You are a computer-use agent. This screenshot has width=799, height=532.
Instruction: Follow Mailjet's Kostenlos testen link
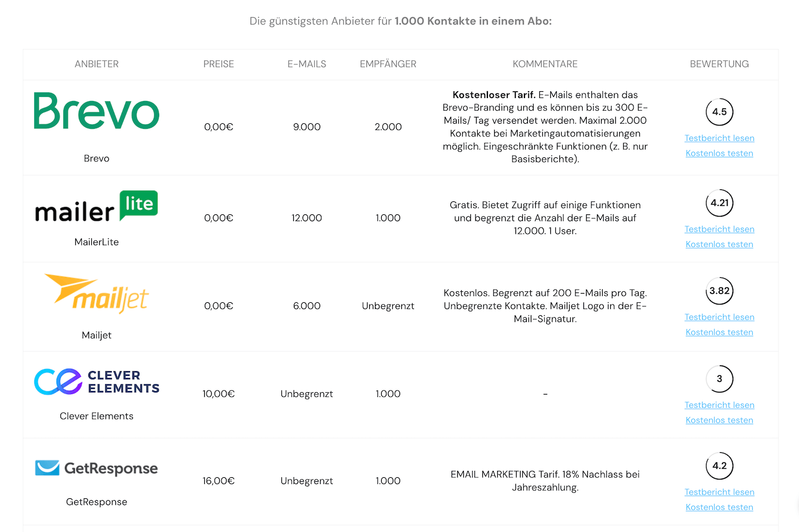point(719,332)
